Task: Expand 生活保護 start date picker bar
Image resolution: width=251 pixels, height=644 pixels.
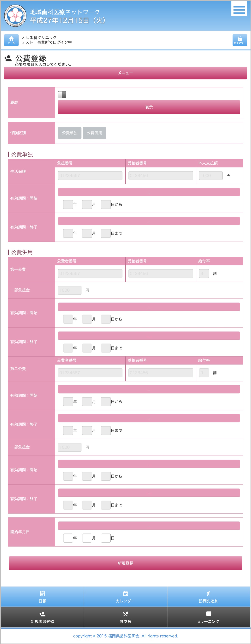Action: (x=149, y=192)
